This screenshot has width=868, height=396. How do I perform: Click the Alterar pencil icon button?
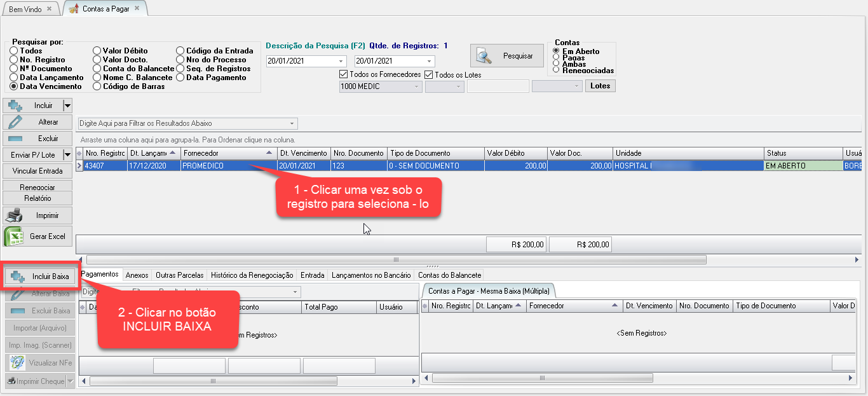[x=37, y=122]
